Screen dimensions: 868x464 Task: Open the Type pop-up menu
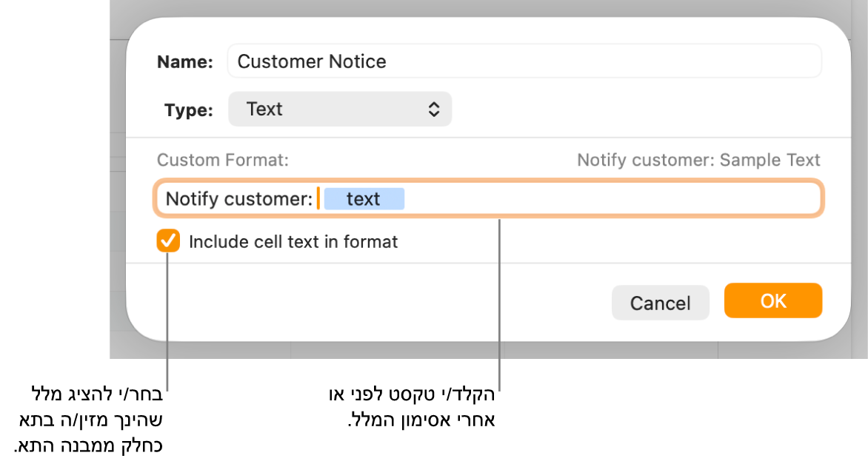click(x=339, y=110)
